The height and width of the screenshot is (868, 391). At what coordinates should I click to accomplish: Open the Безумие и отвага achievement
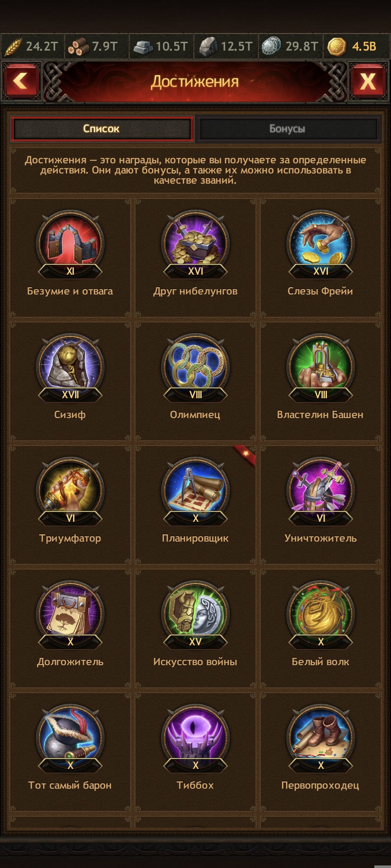pos(70,258)
